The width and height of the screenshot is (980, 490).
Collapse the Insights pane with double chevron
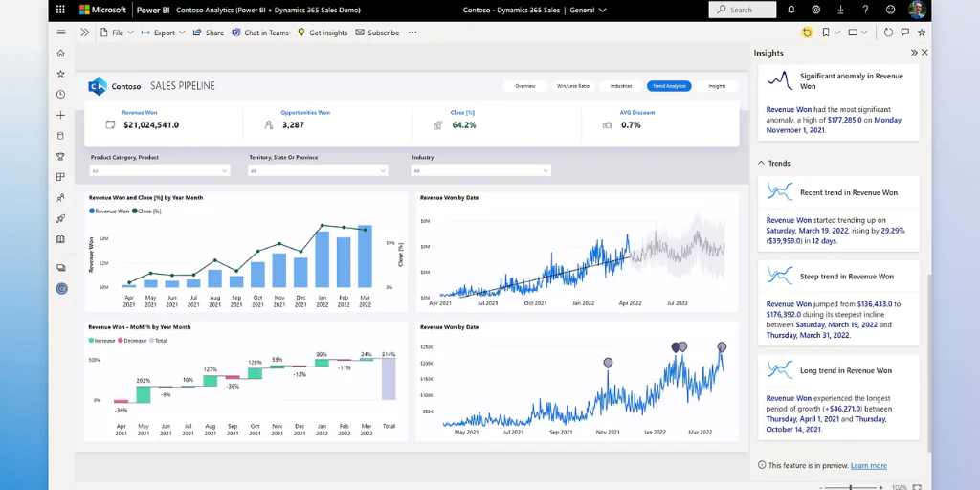coord(914,54)
